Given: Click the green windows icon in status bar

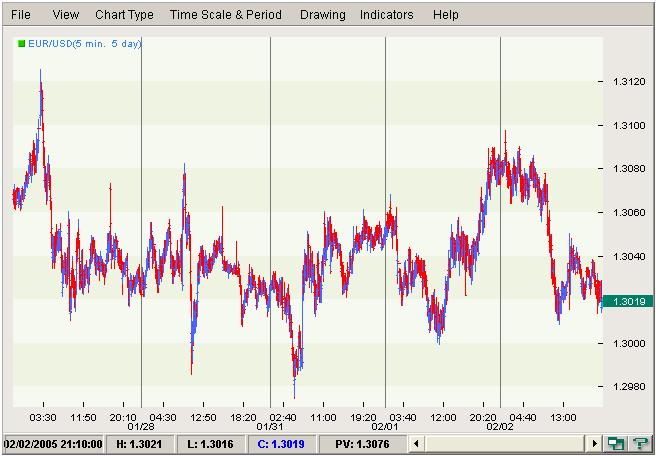Looking at the screenshot, I should pos(615,443).
